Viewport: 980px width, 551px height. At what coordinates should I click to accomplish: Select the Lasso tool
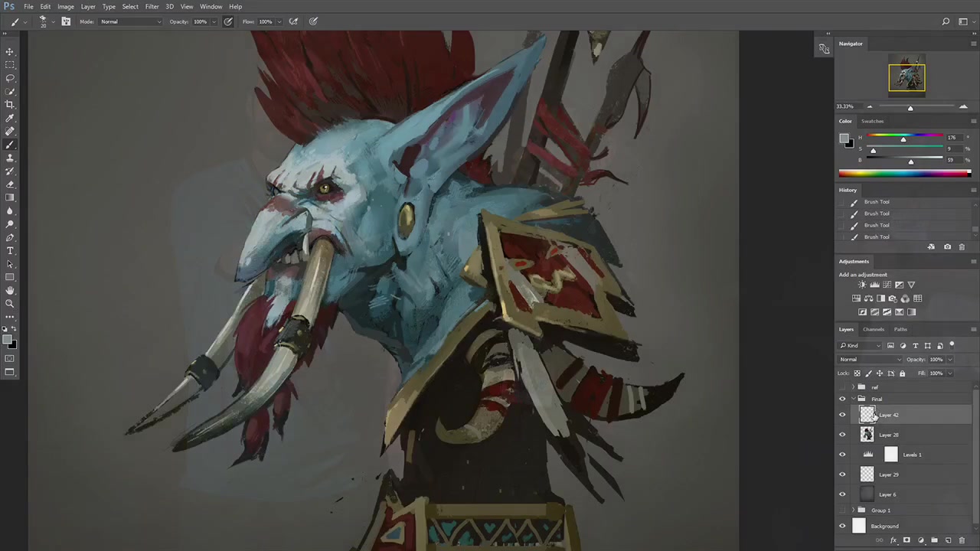coord(10,78)
